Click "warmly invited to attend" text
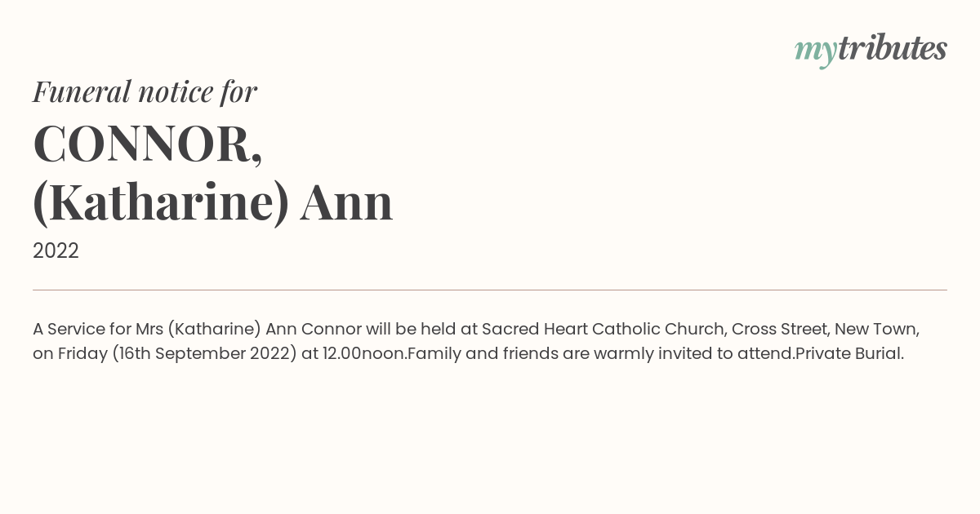 (693, 353)
